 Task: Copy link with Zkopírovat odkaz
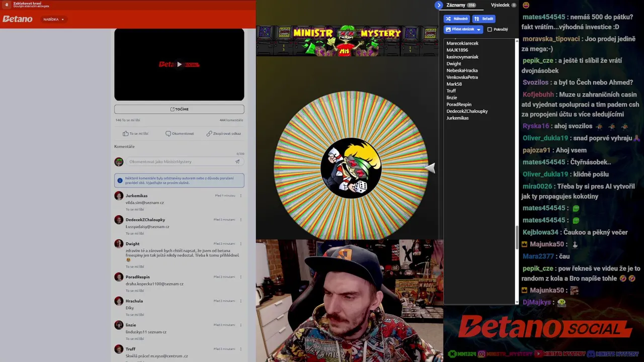pos(223,134)
